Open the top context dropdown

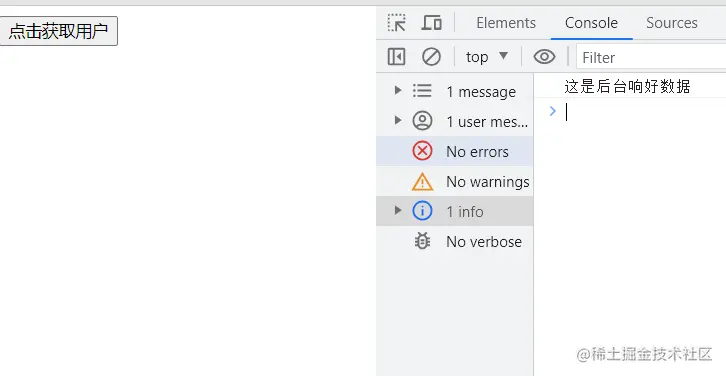[x=487, y=57]
